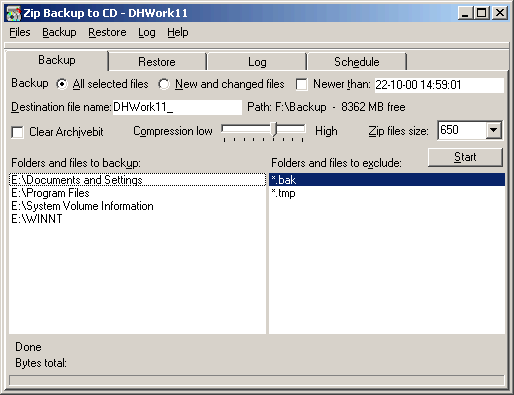Click the Zip Backup app icon in title bar
Image resolution: width=514 pixels, height=395 pixels.
(14, 13)
